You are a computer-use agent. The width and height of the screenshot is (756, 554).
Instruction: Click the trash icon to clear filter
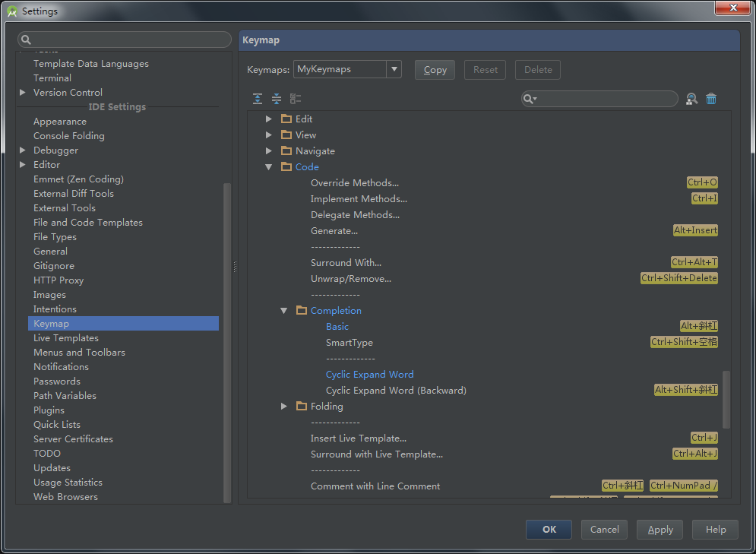711,99
